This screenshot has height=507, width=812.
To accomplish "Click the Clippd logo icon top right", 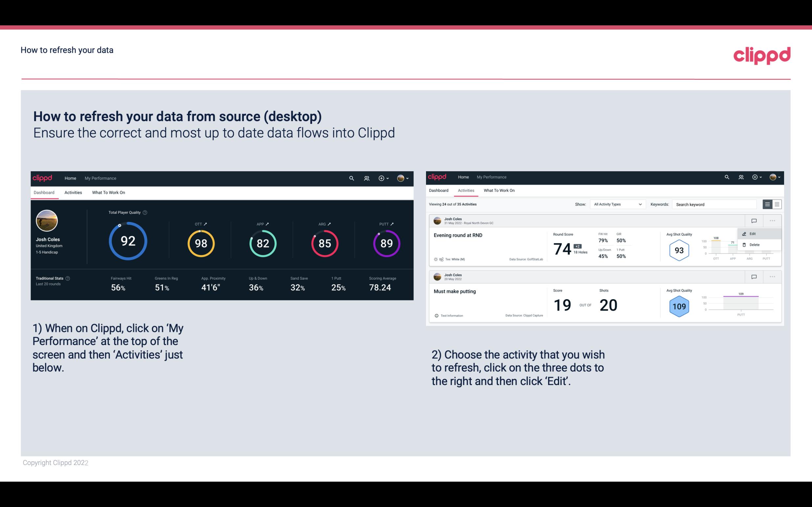I will coord(762,54).
